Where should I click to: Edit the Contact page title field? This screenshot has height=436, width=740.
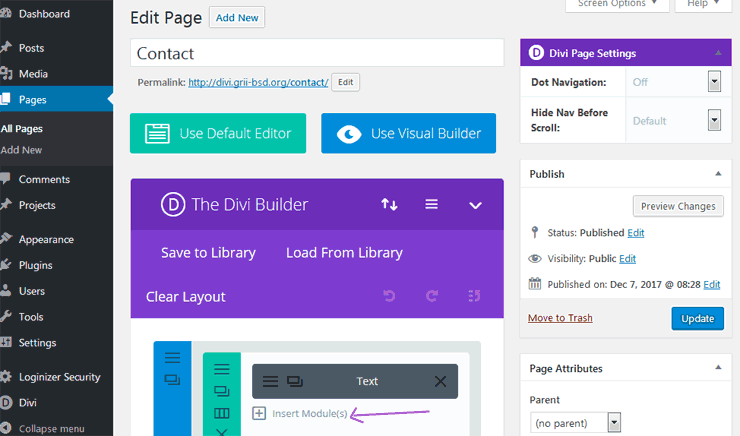(x=317, y=53)
